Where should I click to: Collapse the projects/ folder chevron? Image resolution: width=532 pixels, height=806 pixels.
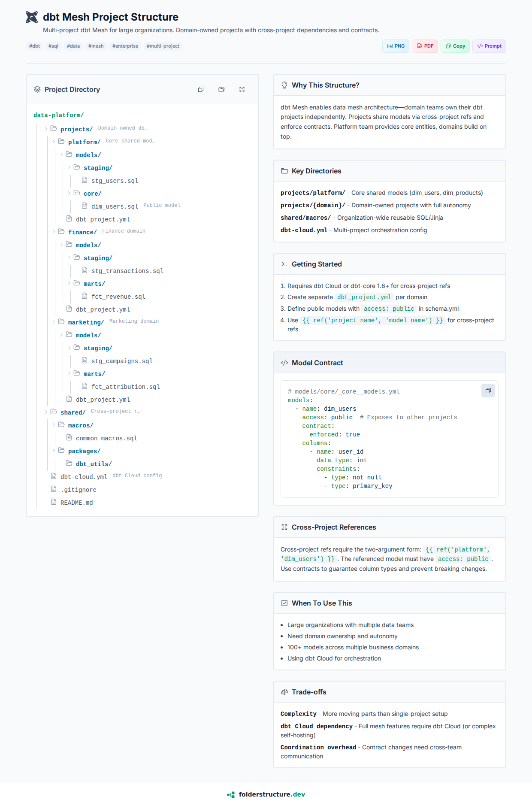pyautogui.click(x=46, y=129)
